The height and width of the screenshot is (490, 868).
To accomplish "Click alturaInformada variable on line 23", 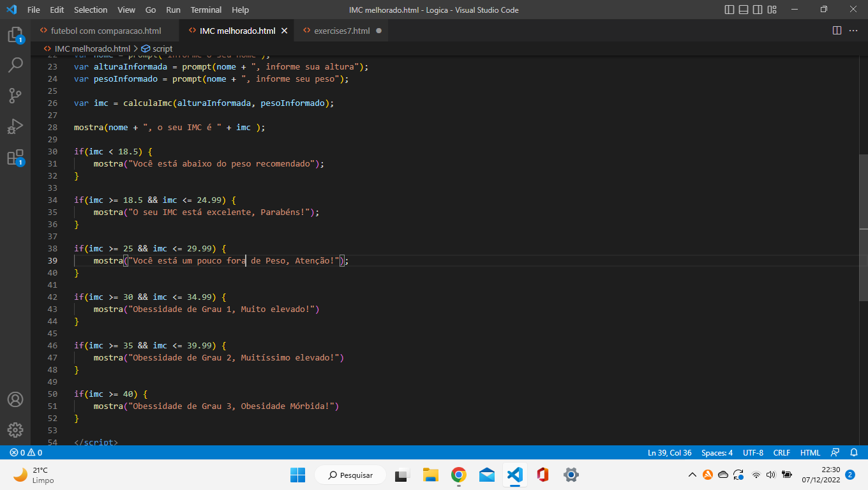I will pos(131,66).
